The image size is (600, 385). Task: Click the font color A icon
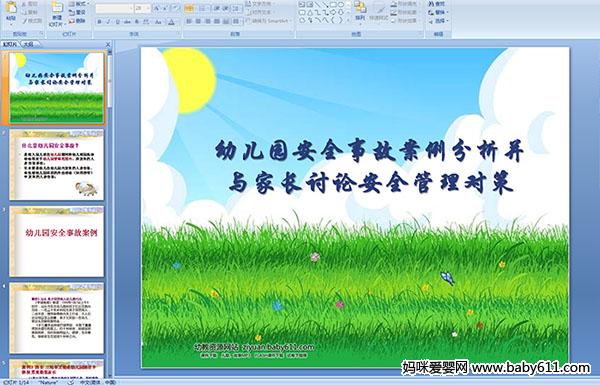[171, 22]
